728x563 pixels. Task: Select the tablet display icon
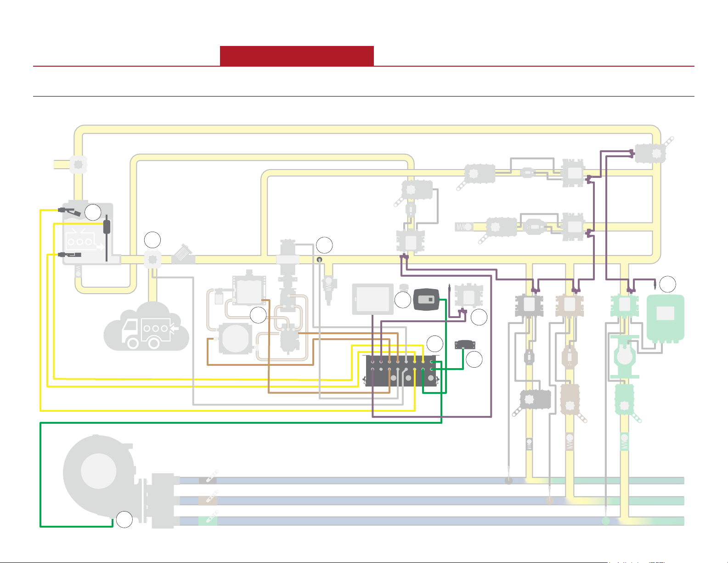point(372,299)
